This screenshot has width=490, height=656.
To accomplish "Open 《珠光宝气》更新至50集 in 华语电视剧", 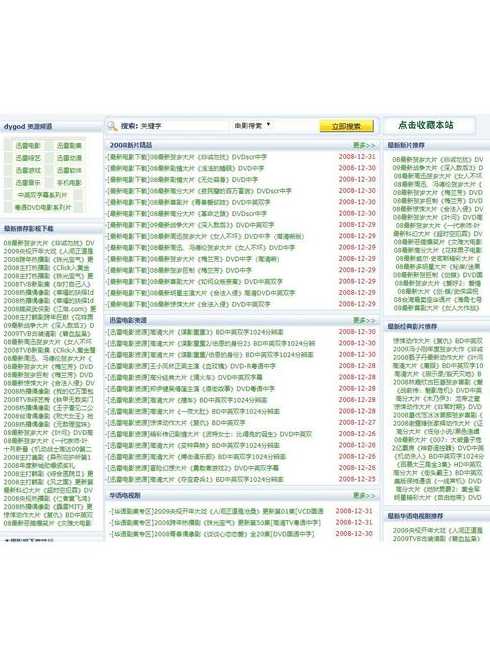I will click(x=215, y=523).
